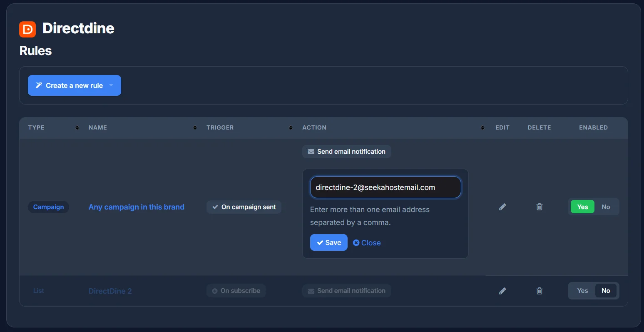Click the magic wand icon in Create button

[x=39, y=85]
